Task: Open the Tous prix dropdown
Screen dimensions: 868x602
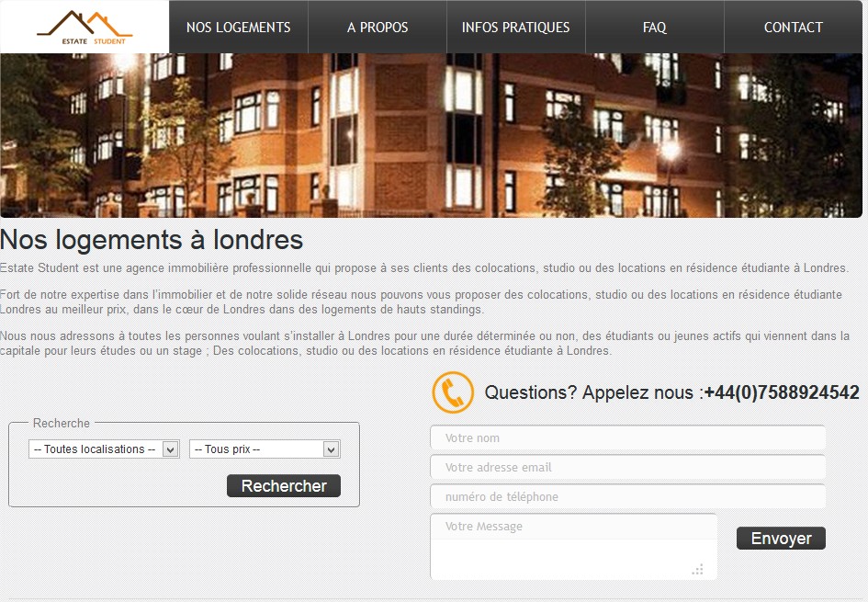Action: point(265,449)
